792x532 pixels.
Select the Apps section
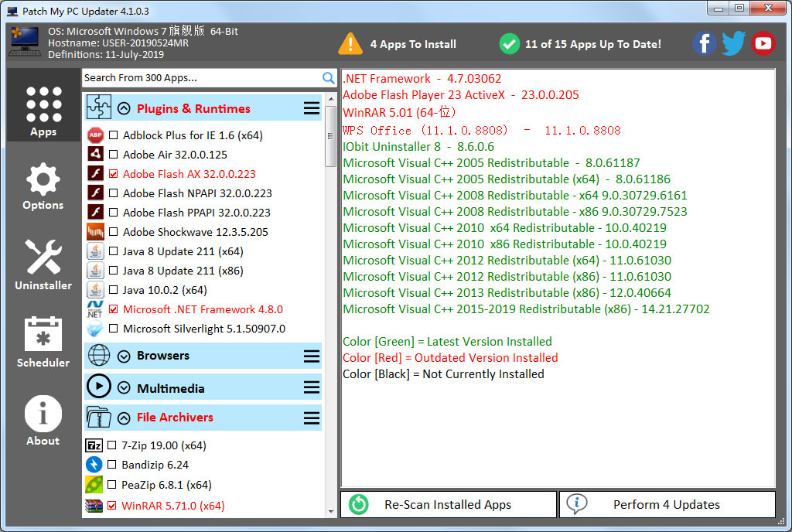tap(43, 110)
